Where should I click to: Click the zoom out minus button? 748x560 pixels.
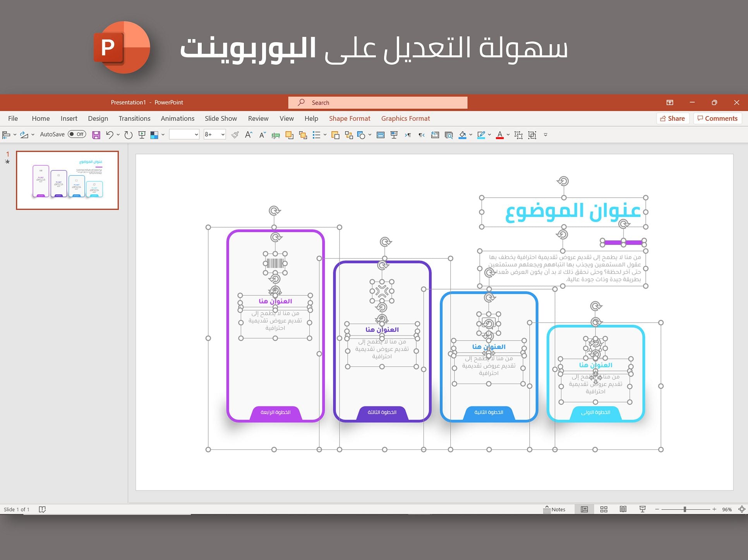(x=657, y=509)
